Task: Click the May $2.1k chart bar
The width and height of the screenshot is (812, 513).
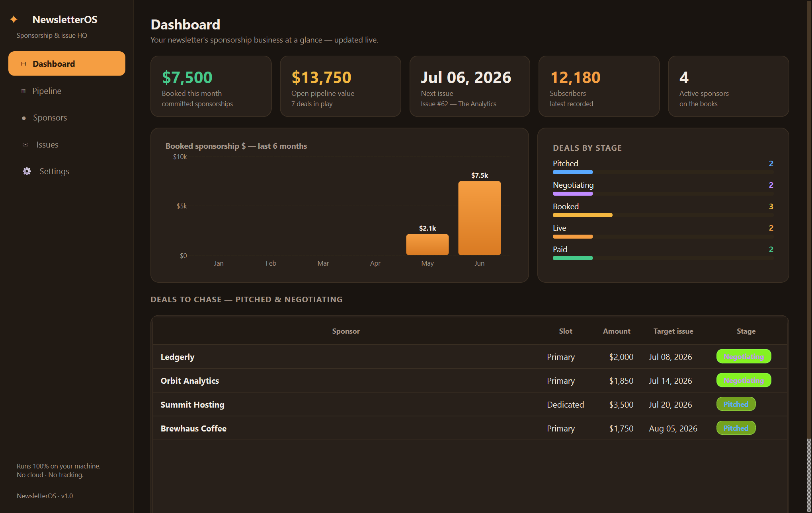Action: click(427, 245)
